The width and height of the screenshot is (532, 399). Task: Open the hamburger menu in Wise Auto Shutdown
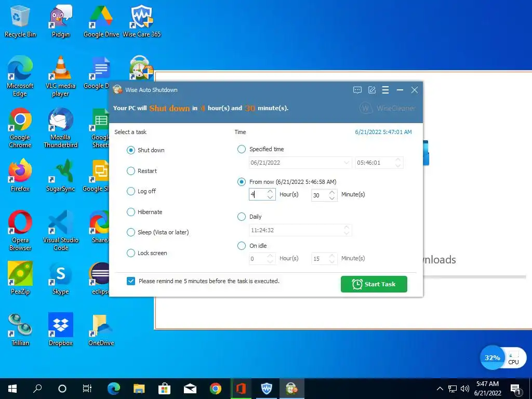(x=385, y=90)
